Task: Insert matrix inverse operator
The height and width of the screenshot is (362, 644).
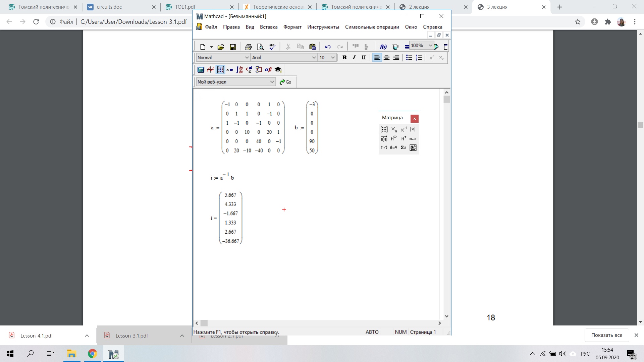Action: [x=404, y=129]
